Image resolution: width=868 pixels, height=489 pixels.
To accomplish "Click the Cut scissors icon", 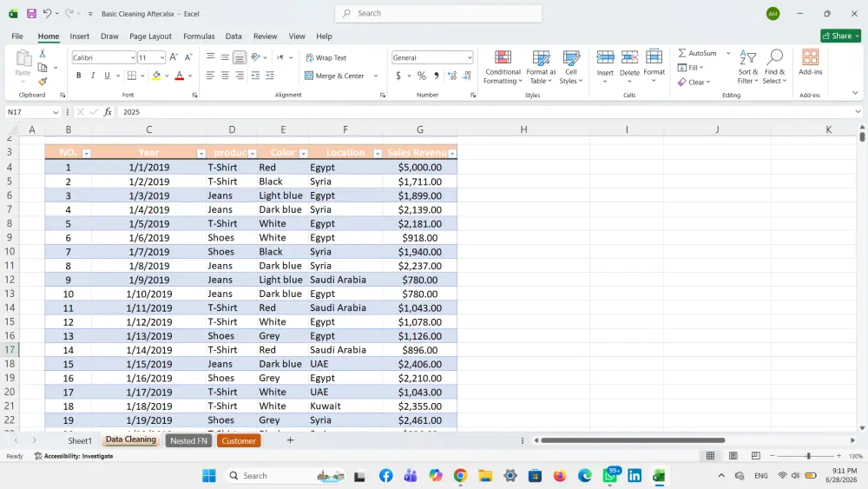I will 42,54.
